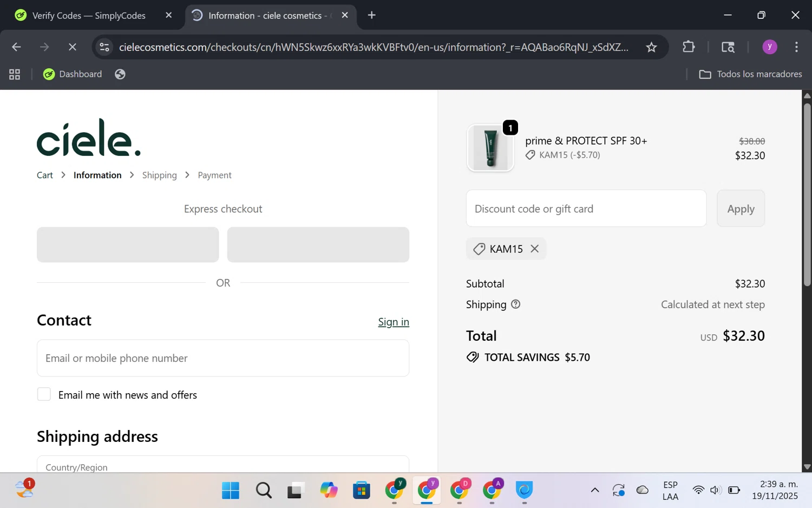View site information icon in address bar

105,47
